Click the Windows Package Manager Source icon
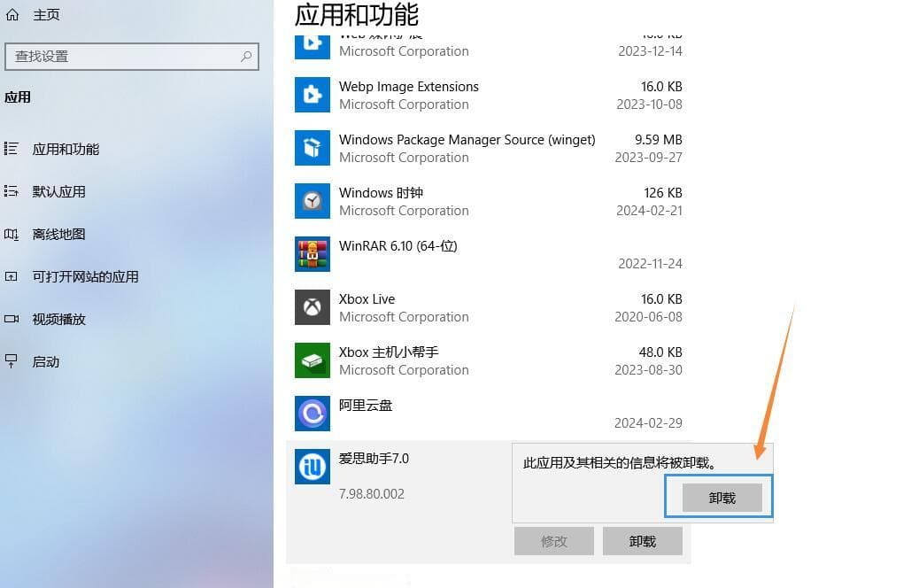The width and height of the screenshot is (911, 588). tap(312, 148)
